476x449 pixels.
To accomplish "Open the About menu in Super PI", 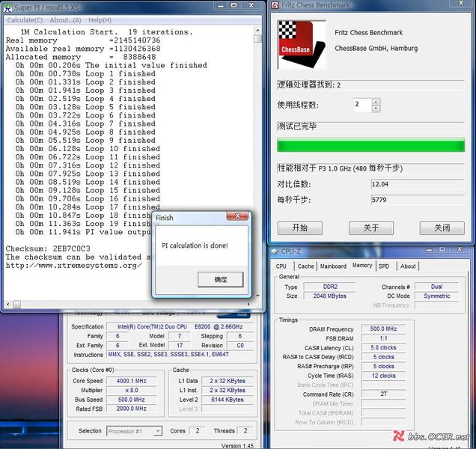I will coord(65,20).
